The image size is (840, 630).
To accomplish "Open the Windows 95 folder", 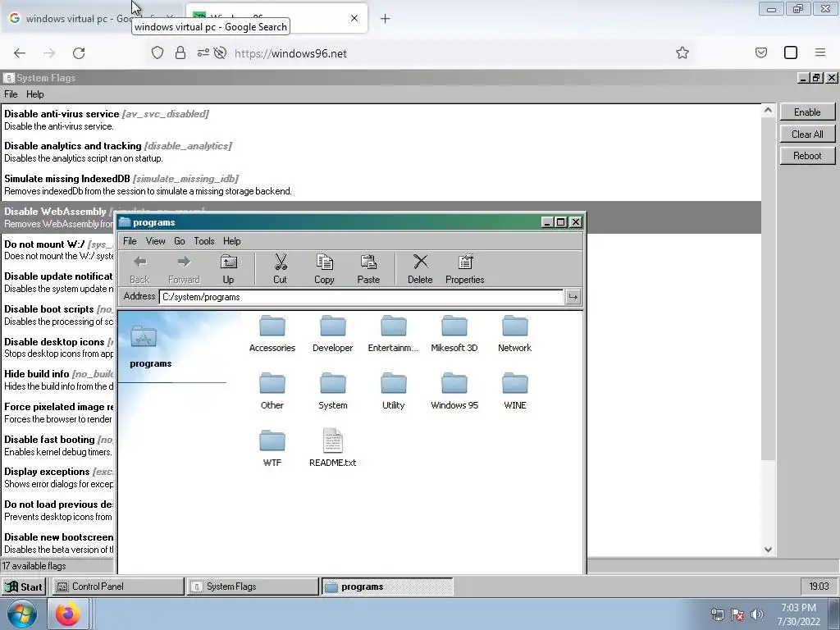I will [x=454, y=390].
